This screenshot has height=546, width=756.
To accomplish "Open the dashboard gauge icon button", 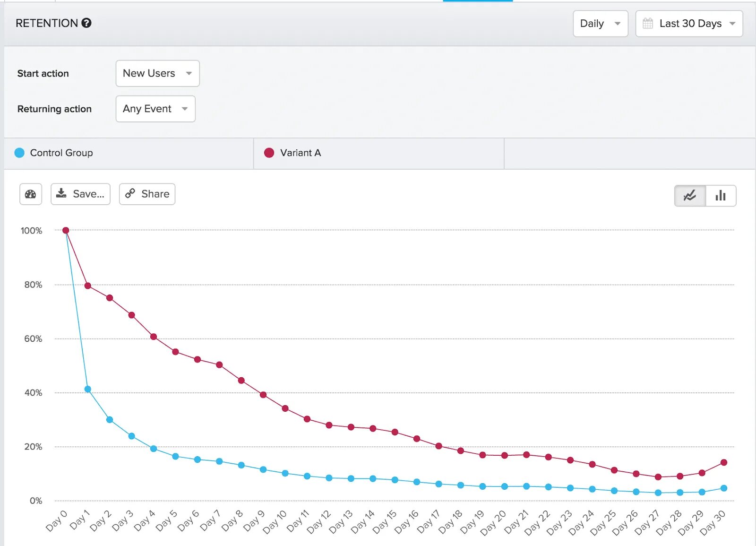I will click(31, 194).
